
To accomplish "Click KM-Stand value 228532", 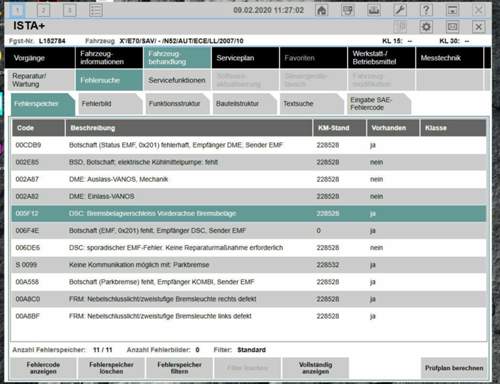I will click(x=328, y=265).
